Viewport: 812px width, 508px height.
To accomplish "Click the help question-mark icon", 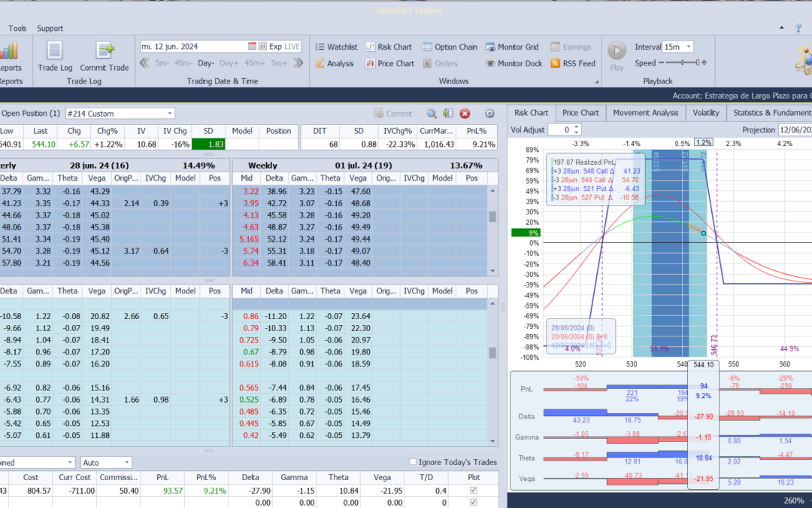I will (798, 28).
